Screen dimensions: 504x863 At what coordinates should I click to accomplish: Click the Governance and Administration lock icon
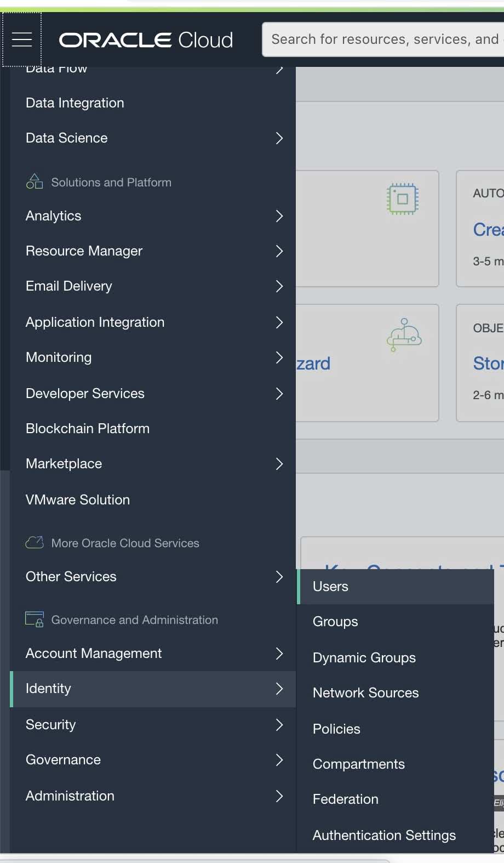coord(35,620)
